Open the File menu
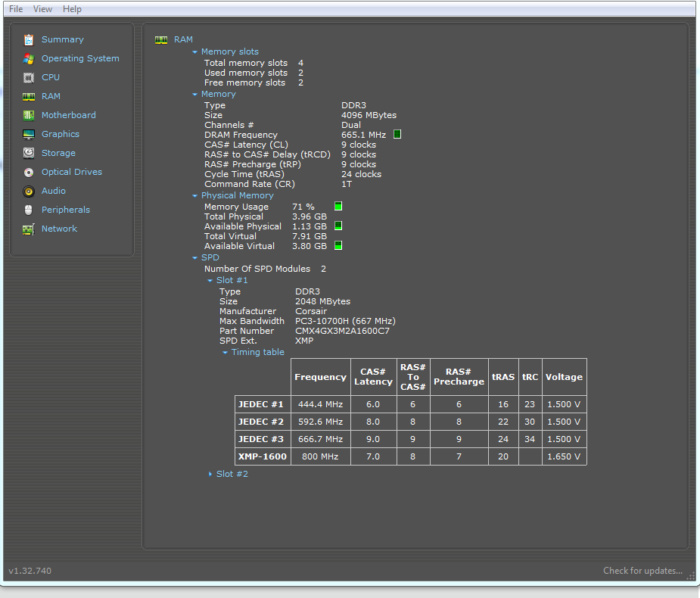The width and height of the screenshot is (700, 598). 16,9
